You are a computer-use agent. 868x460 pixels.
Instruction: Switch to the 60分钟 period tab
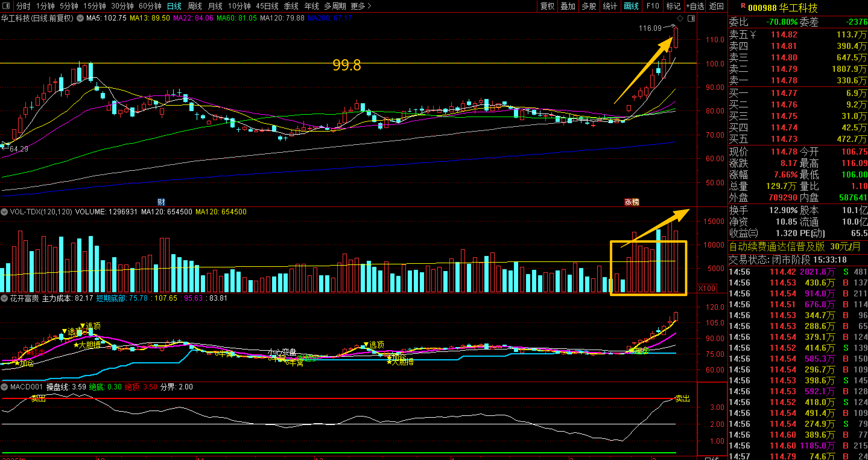[x=150, y=6]
